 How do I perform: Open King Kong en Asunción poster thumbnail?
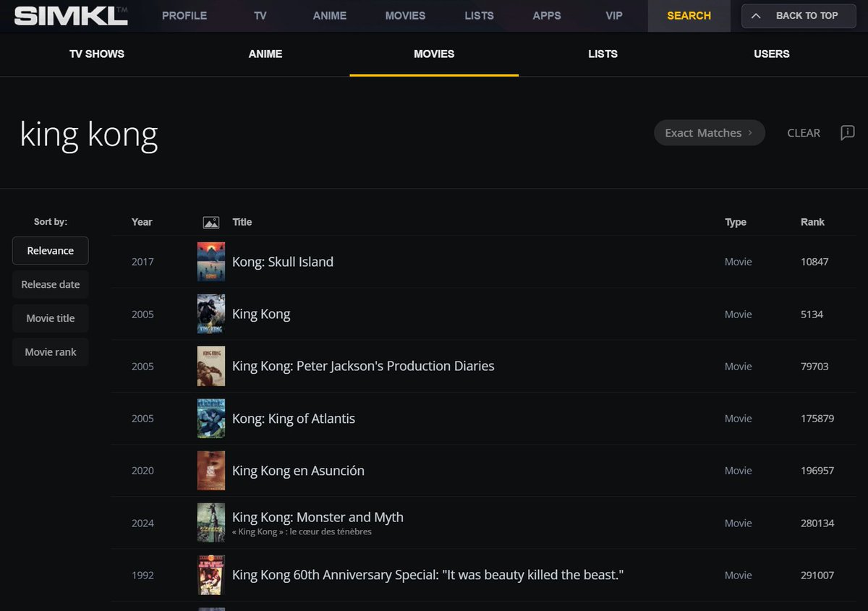pos(211,470)
